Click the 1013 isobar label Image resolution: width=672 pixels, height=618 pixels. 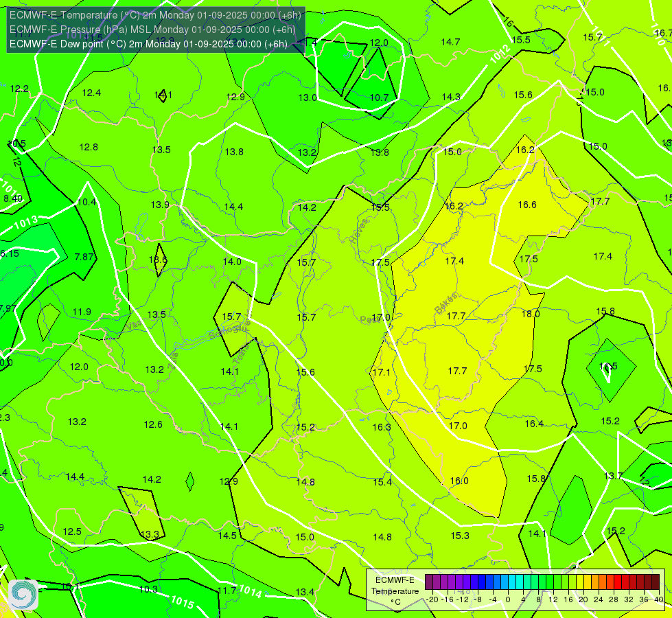(x=26, y=222)
